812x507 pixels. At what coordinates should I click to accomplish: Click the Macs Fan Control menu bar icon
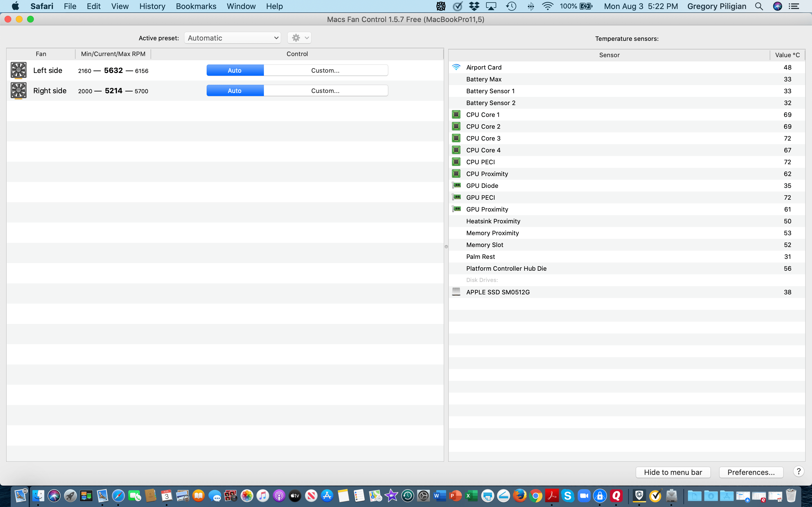point(441,6)
